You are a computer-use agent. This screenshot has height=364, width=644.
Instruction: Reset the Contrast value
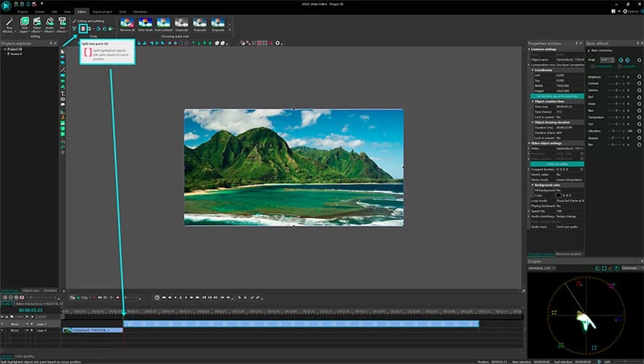pyautogui.click(x=639, y=83)
